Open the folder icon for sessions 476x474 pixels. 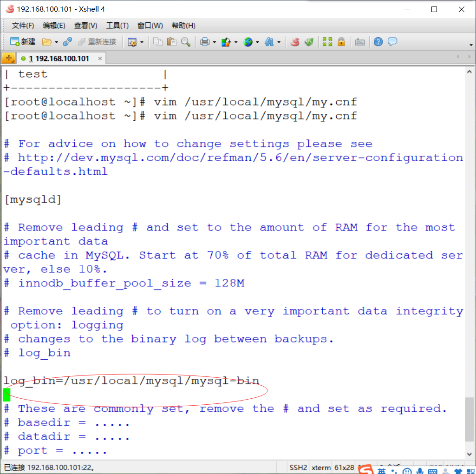click(46, 42)
